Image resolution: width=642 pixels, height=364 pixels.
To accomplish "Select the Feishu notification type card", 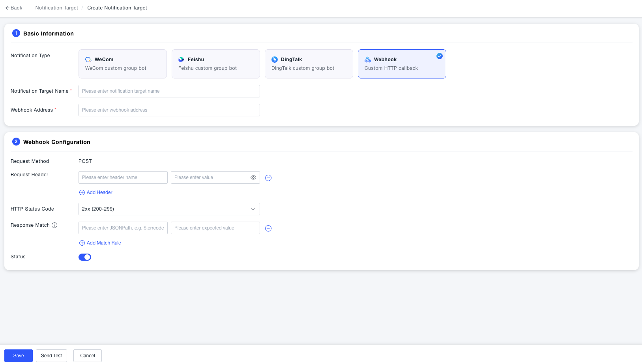I will [x=216, y=64].
